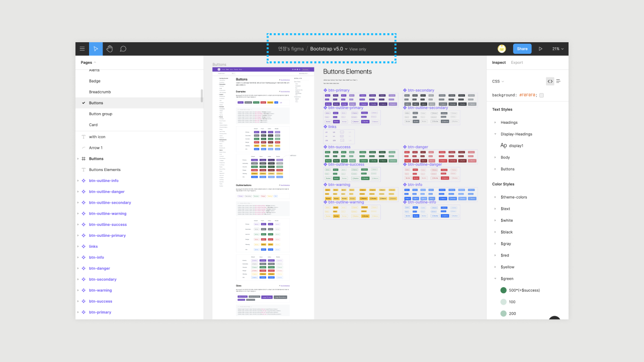Viewport: 644px width, 362px height.
Task: Expand the $red color style group
Action: coord(495,255)
